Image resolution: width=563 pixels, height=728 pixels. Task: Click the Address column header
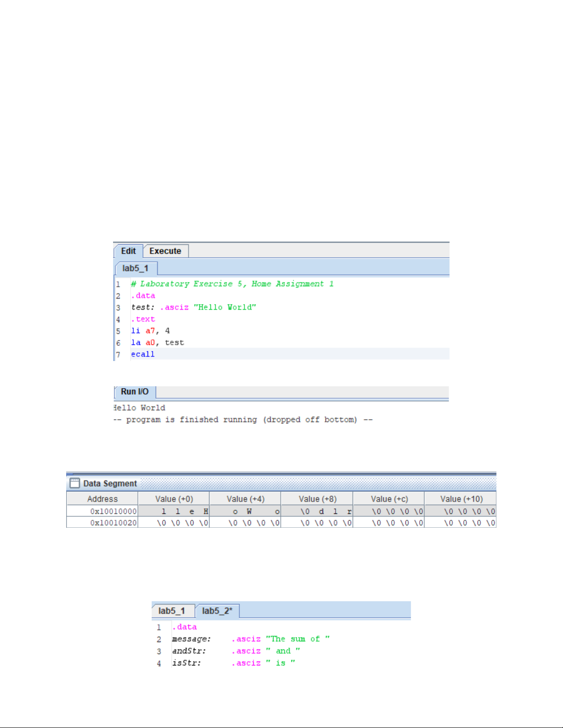102,499
